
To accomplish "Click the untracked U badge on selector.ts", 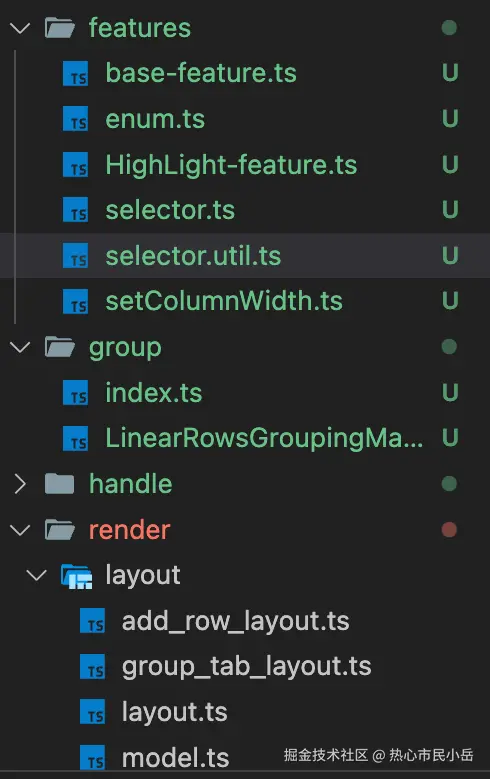I will [x=450, y=210].
